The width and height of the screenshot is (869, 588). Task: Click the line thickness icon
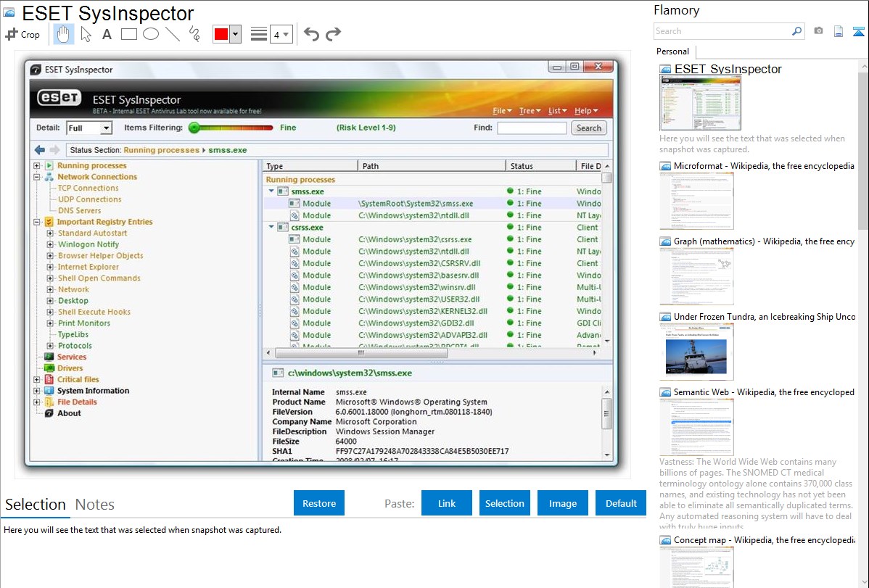point(259,34)
